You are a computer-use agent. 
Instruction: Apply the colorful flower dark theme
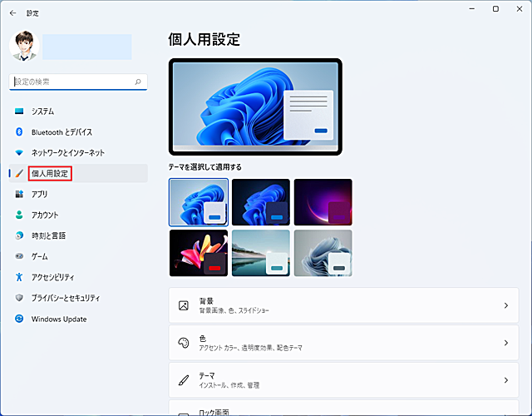tap(199, 253)
